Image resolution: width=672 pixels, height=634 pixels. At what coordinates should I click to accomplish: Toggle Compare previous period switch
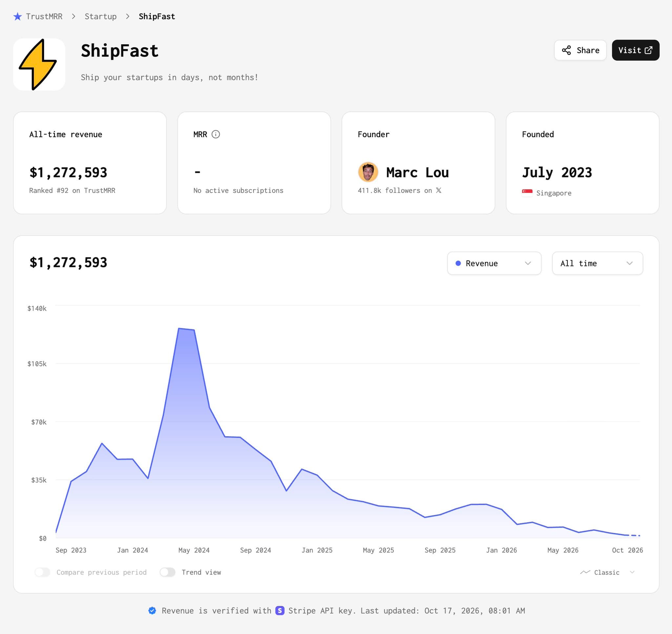pos(42,572)
